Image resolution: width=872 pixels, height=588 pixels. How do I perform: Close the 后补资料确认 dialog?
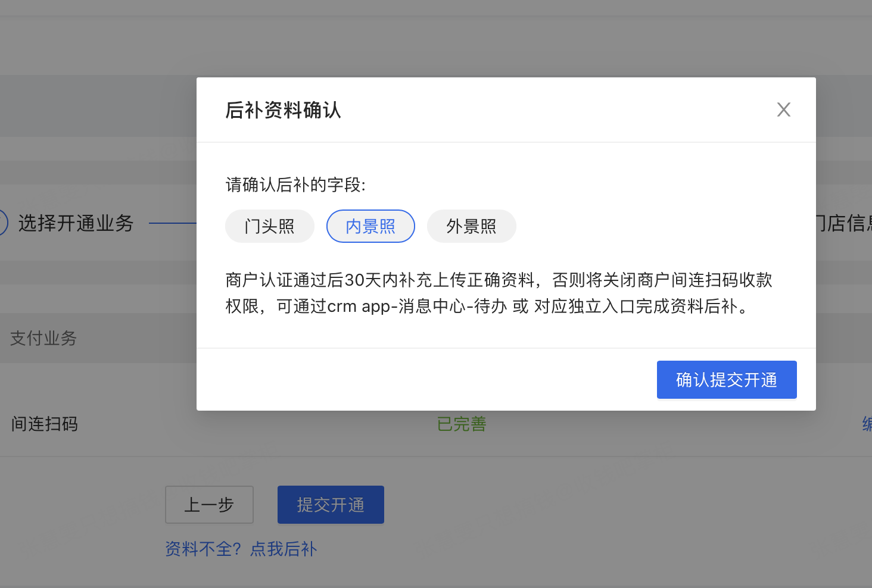(x=783, y=110)
